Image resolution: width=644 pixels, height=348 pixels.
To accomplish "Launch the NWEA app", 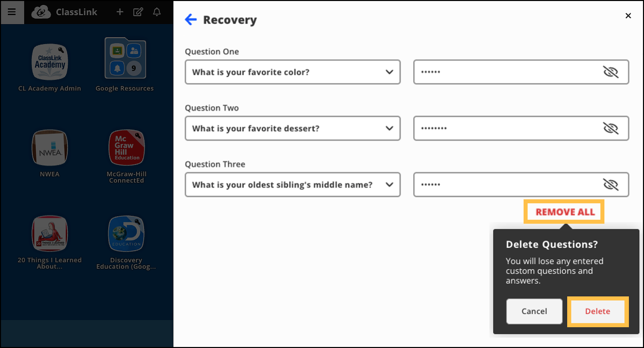I will click(x=50, y=148).
